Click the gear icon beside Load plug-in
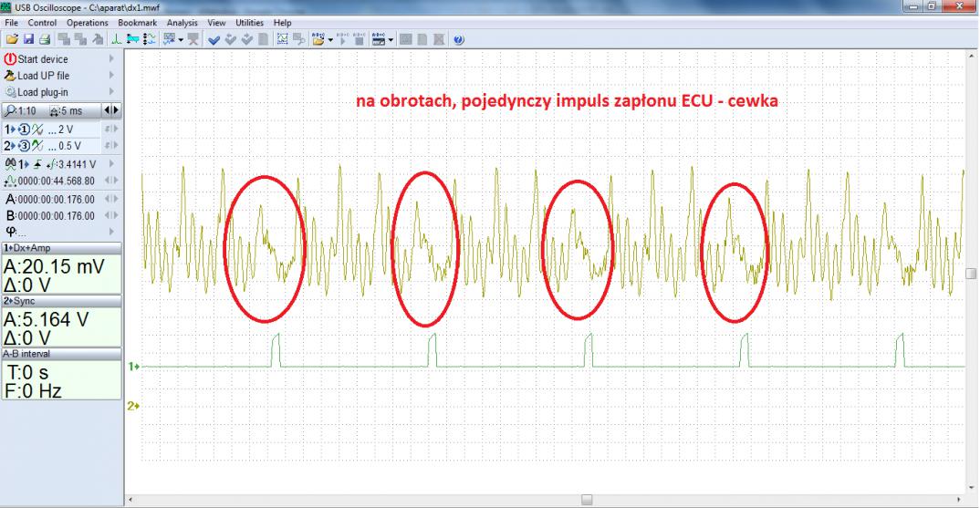The image size is (980, 508). (x=10, y=92)
